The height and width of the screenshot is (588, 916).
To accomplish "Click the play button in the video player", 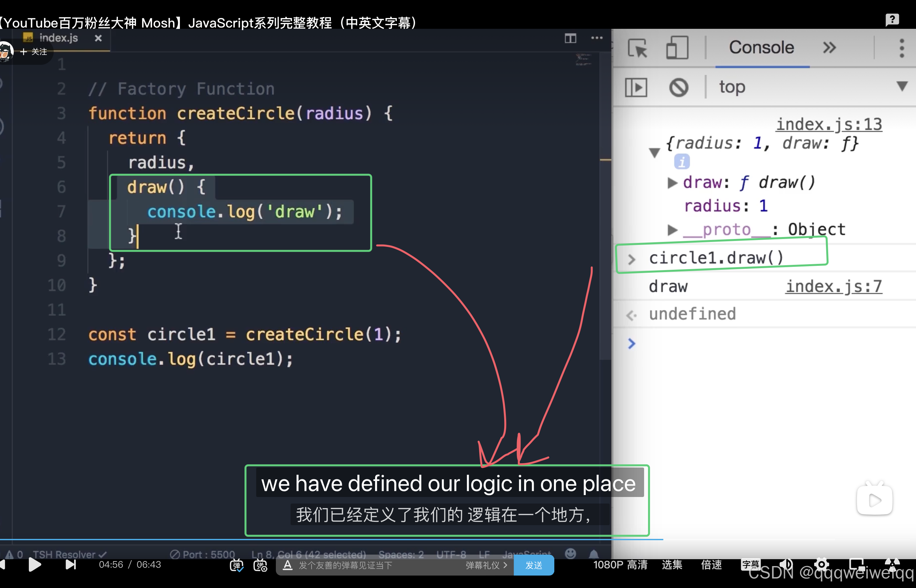I will [x=35, y=565].
